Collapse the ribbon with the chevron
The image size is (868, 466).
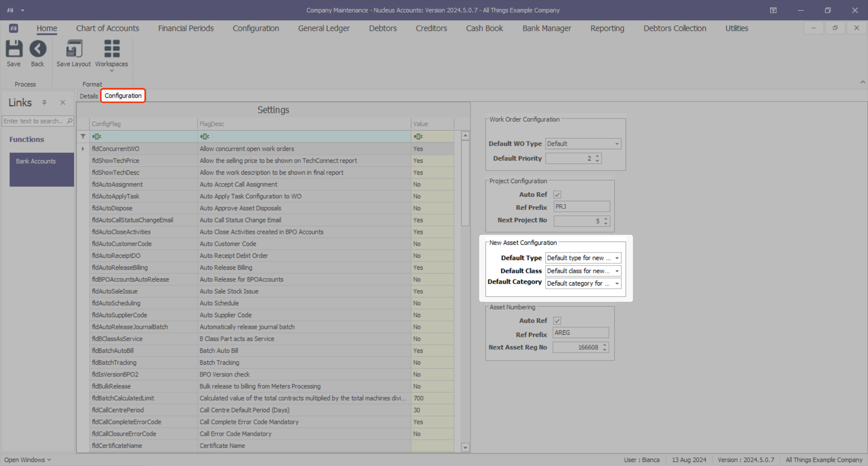tap(863, 82)
